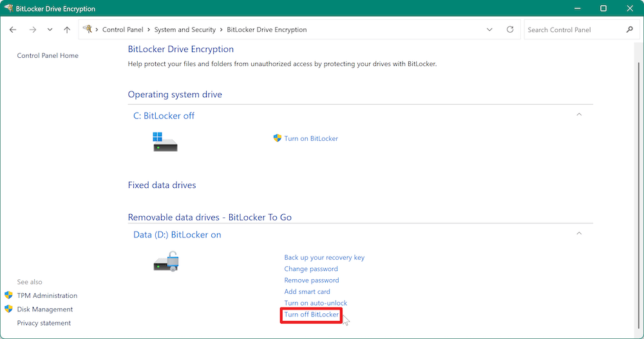The height and width of the screenshot is (339, 644).
Task: Go up one level with up arrow
Action: pos(67,30)
